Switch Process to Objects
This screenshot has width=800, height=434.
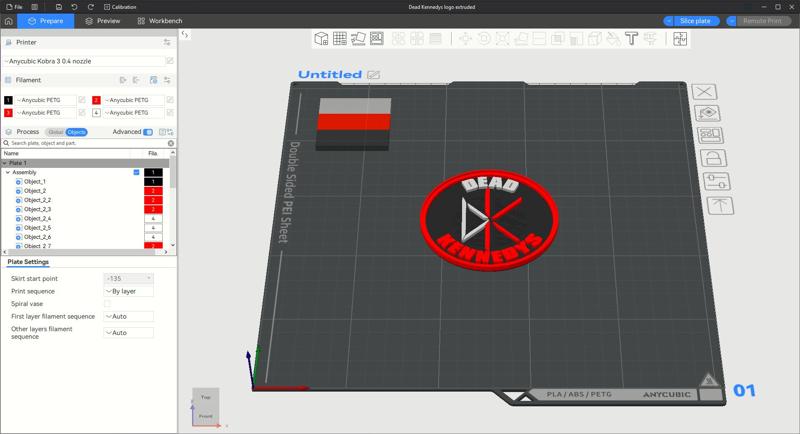pos(77,132)
